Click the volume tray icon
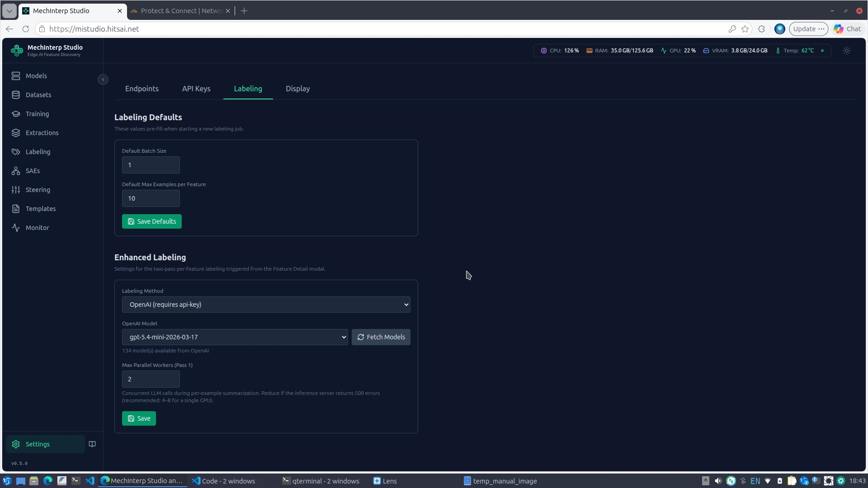 coord(718,481)
